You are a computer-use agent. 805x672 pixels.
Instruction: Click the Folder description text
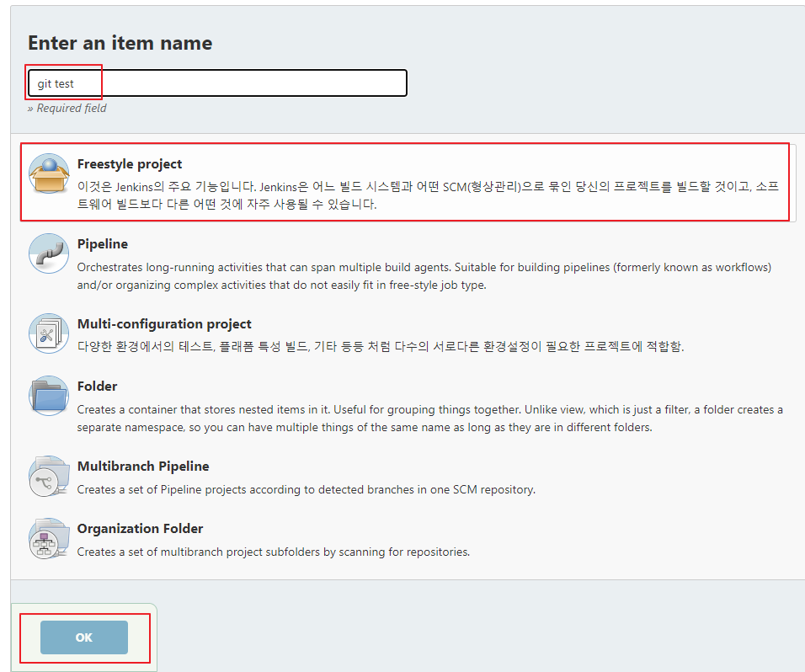(x=429, y=419)
